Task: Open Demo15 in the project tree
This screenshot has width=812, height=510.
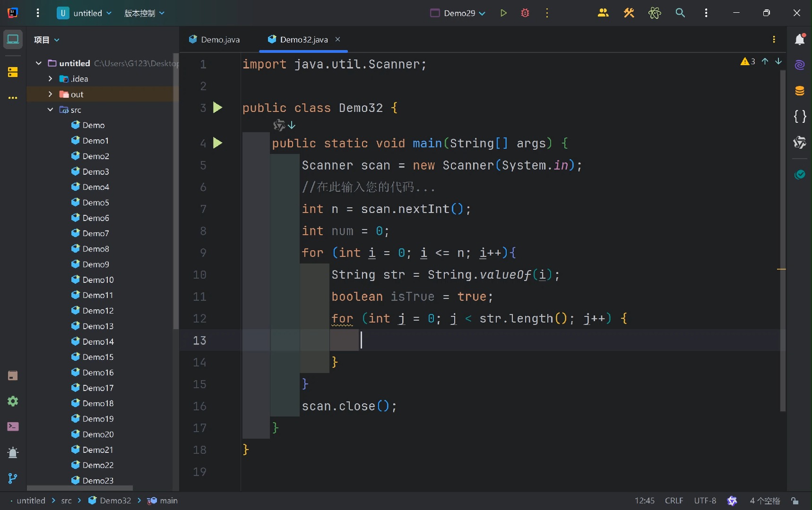Action: coord(98,357)
